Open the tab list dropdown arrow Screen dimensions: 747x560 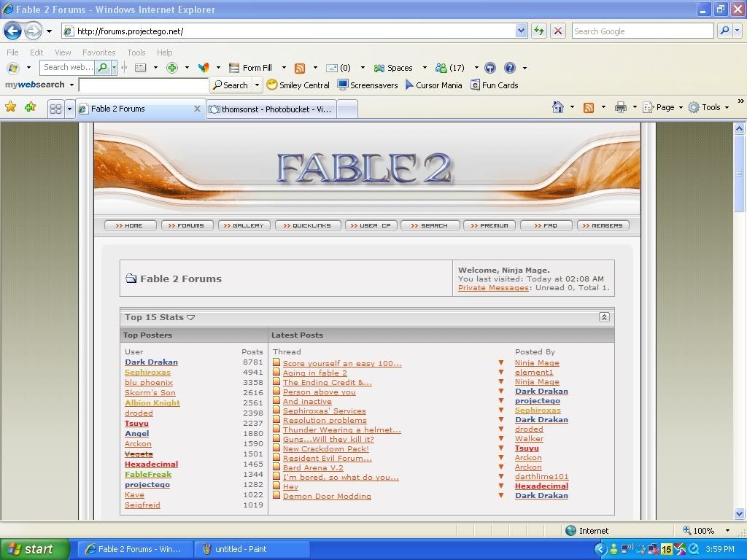click(69, 109)
